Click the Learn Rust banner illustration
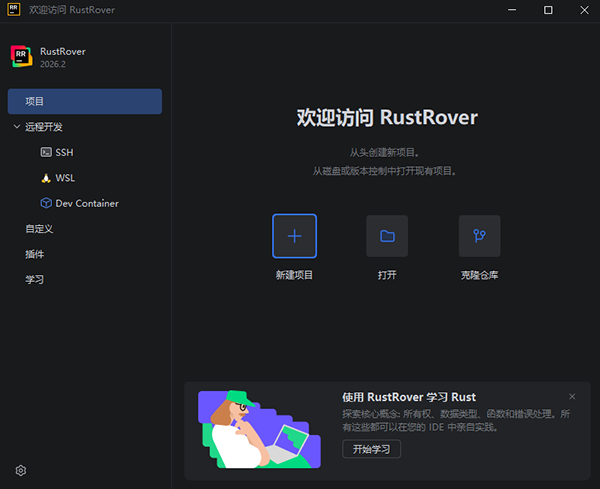The image size is (600, 489). click(x=259, y=429)
